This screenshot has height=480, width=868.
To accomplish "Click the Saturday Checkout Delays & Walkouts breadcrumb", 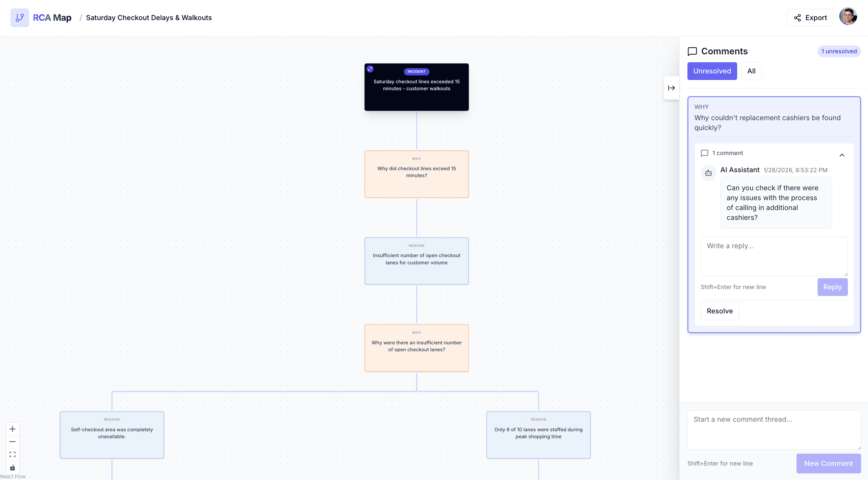I will coord(149,17).
